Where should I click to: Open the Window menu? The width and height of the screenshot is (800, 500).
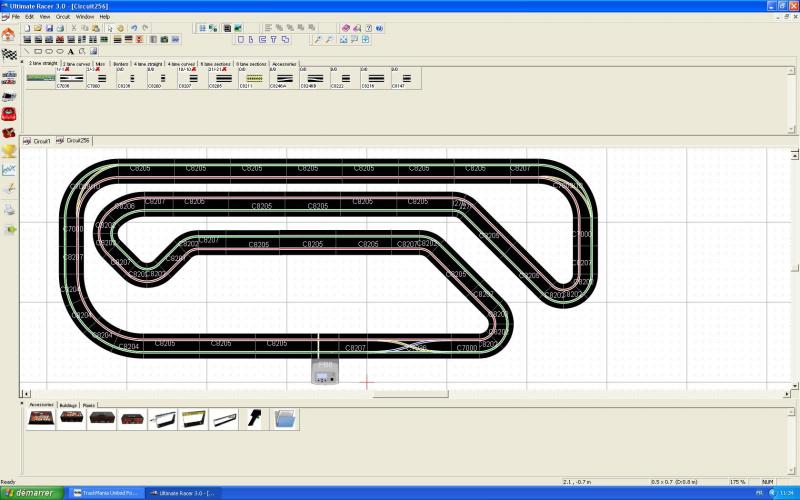pyautogui.click(x=85, y=17)
